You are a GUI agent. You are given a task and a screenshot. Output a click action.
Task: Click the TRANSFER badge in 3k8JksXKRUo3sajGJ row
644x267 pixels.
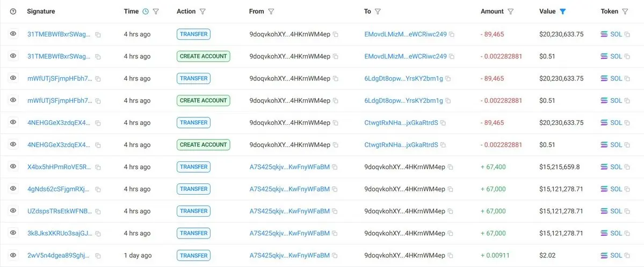click(x=193, y=233)
